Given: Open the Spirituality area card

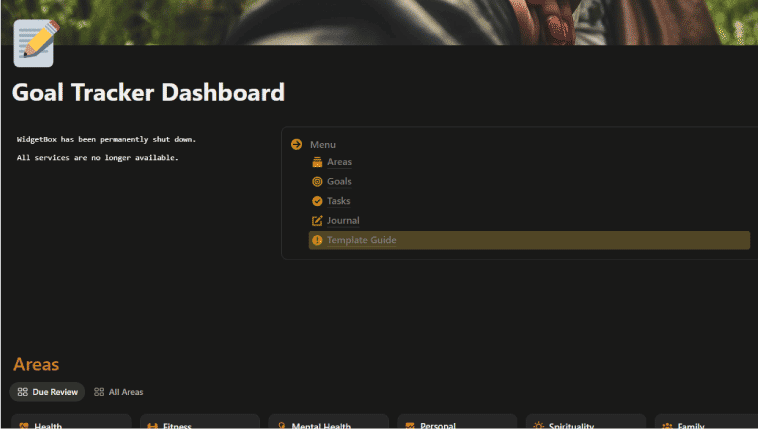Looking at the screenshot, I should point(586,422).
